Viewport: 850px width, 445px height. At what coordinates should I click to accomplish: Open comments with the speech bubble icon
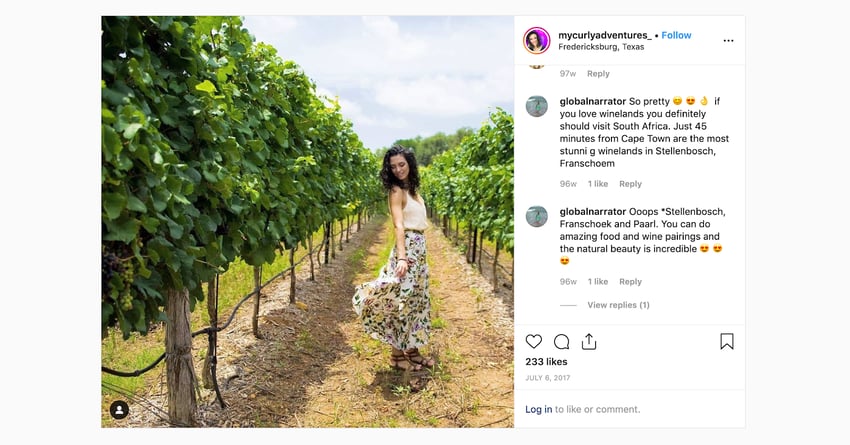pos(562,341)
